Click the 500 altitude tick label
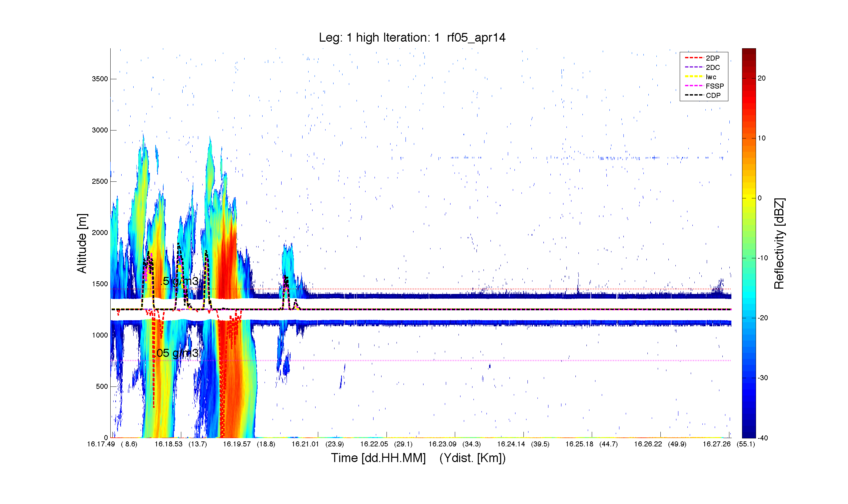Image resolution: width=848 pixels, height=504 pixels. point(102,386)
